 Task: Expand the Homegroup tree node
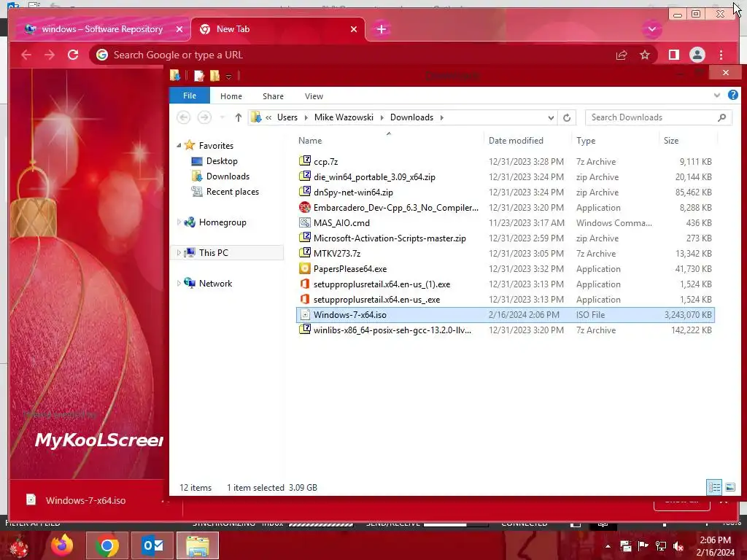(179, 222)
